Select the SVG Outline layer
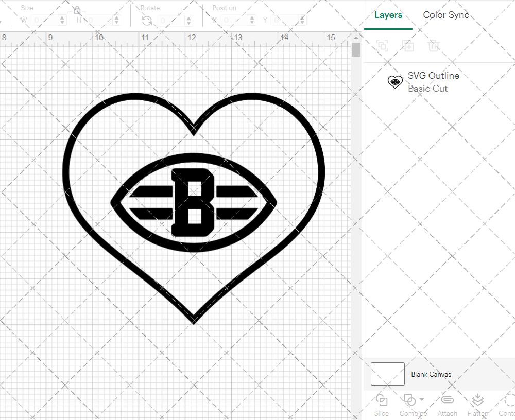Image resolution: width=515 pixels, height=420 pixels. point(433,76)
